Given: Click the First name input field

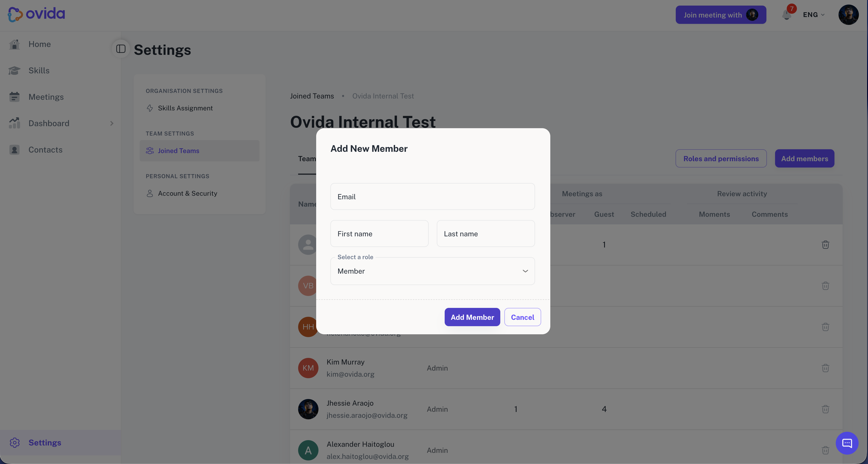Looking at the screenshot, I should point(379,234).
